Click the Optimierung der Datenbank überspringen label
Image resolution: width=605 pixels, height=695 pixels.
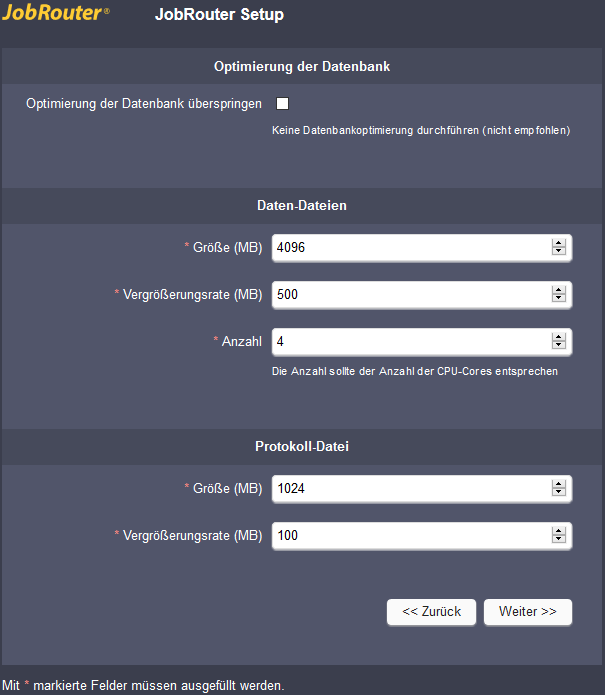(144, 104)
